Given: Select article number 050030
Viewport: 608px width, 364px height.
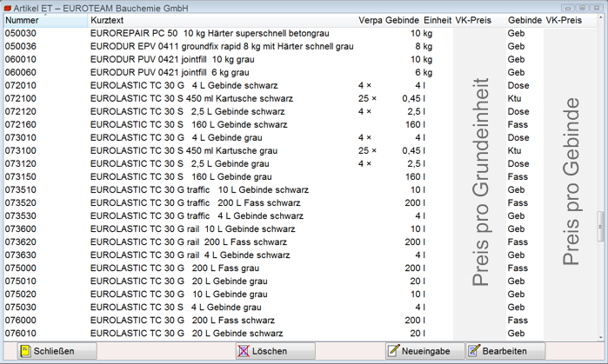Looking at the screenshot, I should coord(21,34).
